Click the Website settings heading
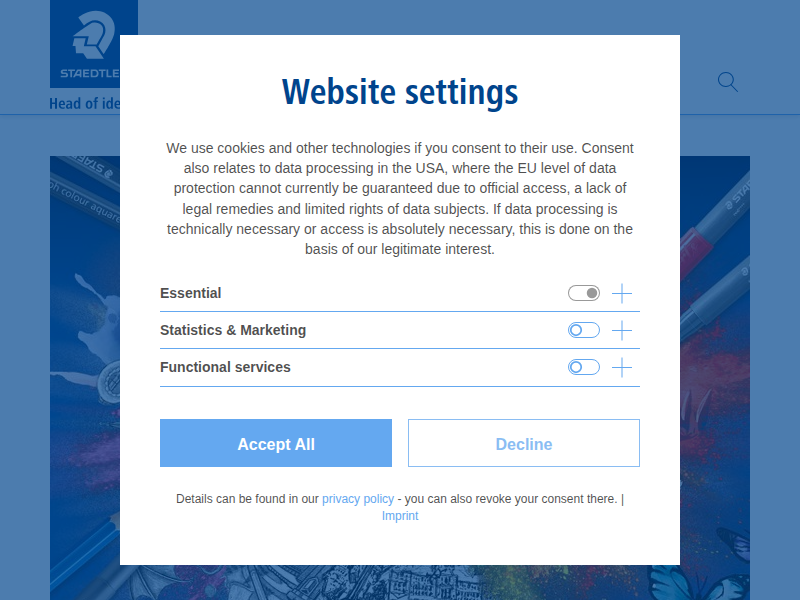The height and width of the screenshot is (600, 800). [400, 92]
